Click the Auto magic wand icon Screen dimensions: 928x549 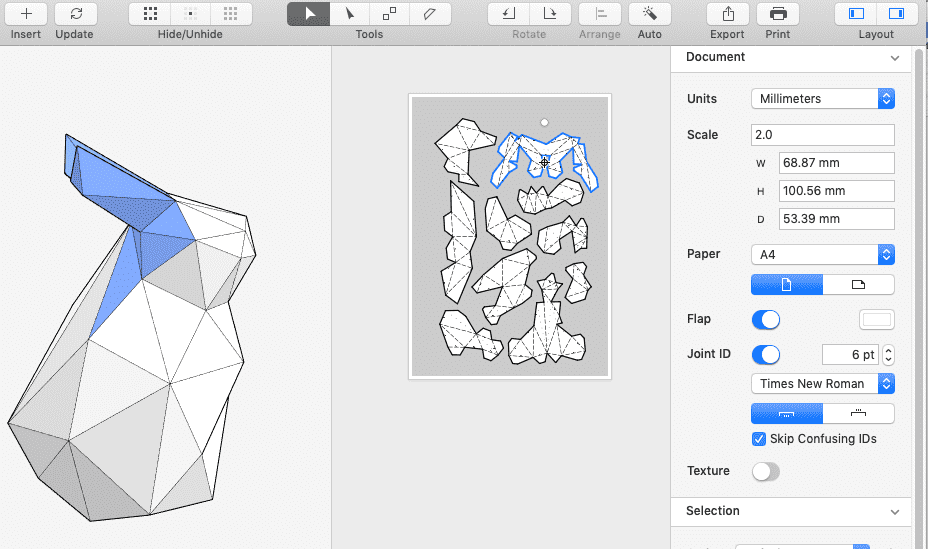[x=649, y=14]
